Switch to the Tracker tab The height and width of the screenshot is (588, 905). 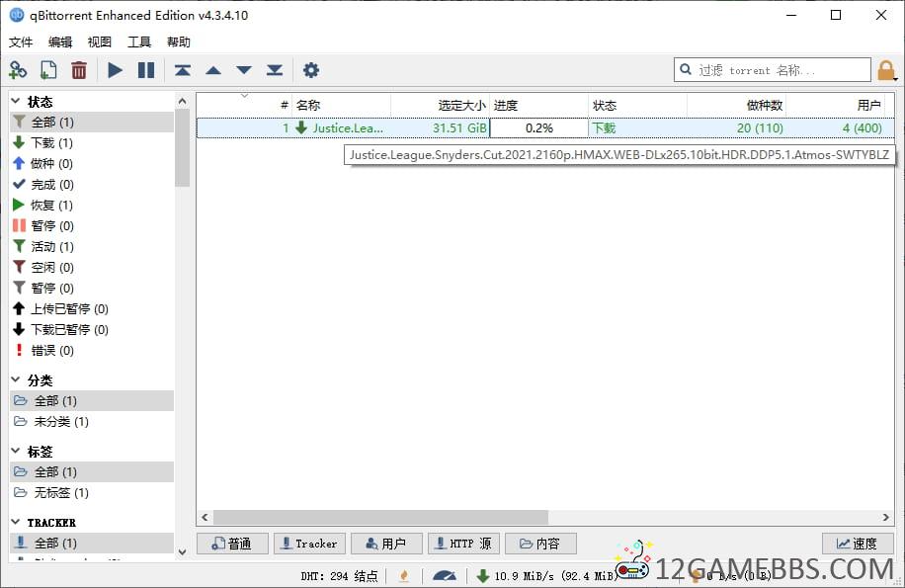click(309, 544)
